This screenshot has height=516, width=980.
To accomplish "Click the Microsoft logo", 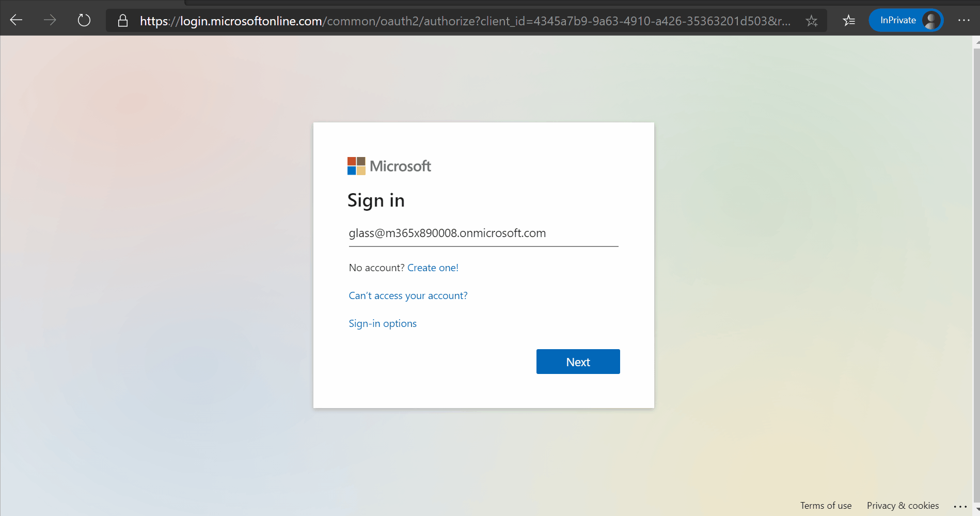I will point(389,166).
